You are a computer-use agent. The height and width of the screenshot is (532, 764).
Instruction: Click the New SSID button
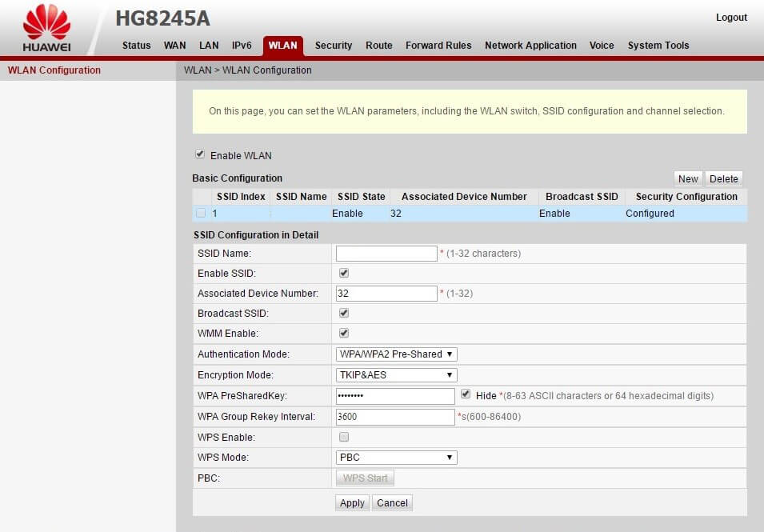[687, 178]
